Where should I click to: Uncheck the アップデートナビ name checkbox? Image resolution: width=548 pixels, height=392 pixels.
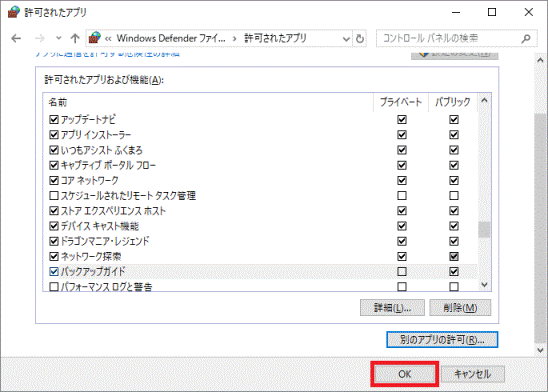click(x=54, y=120)
